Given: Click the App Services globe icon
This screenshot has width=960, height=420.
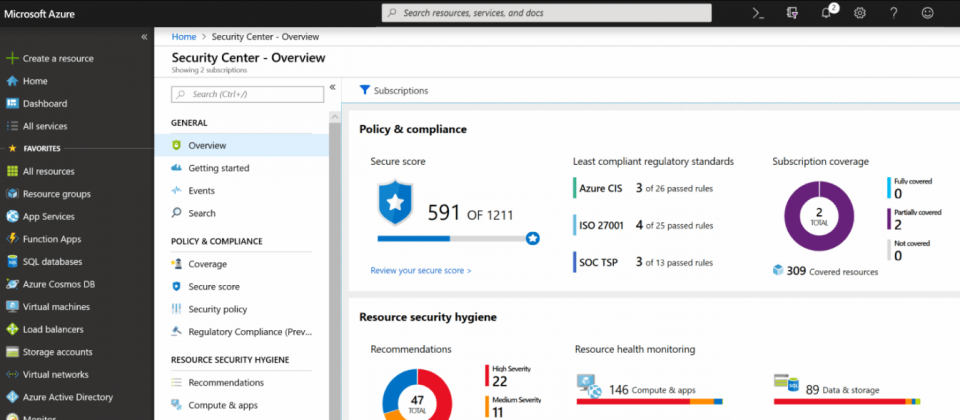Looking at the screenshot, I should pyautogui.click(x=12, y=217).
